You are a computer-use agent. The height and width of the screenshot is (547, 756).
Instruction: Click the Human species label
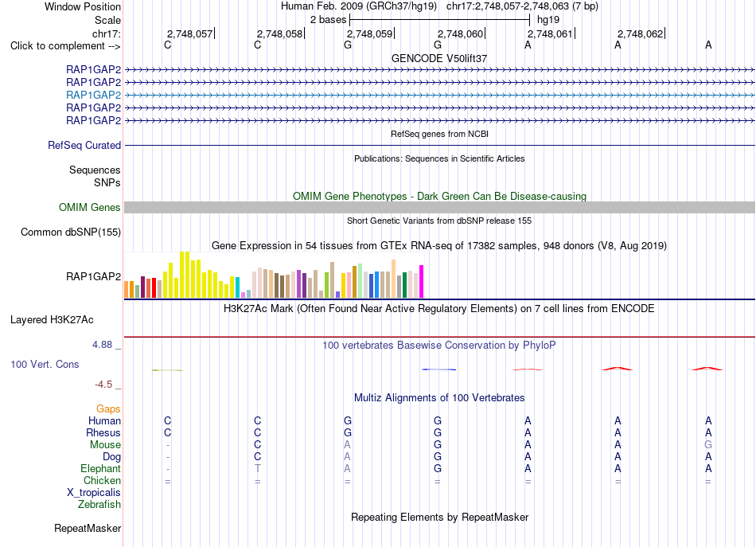pyautogui.click(x=104, y=420)
